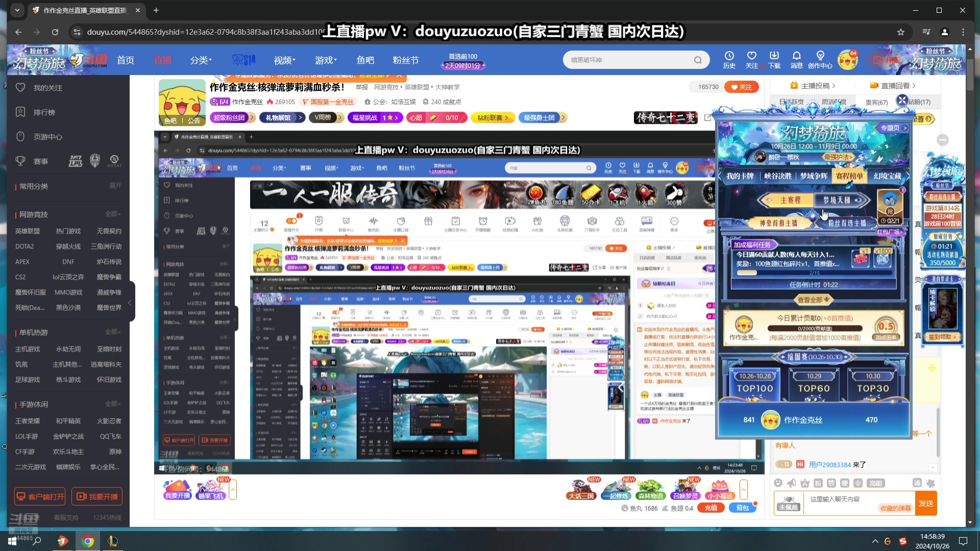Collapse the event popup with minus button
Image resolution: width=980 pixels, height=551 pixels.
point(942,139)
